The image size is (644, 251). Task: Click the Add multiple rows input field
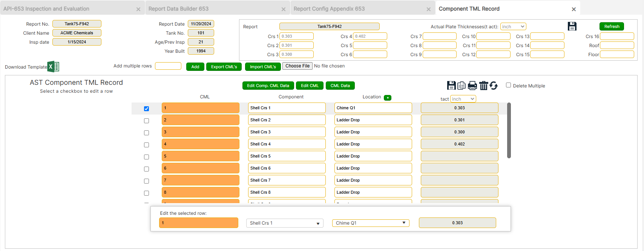[168, 66]
